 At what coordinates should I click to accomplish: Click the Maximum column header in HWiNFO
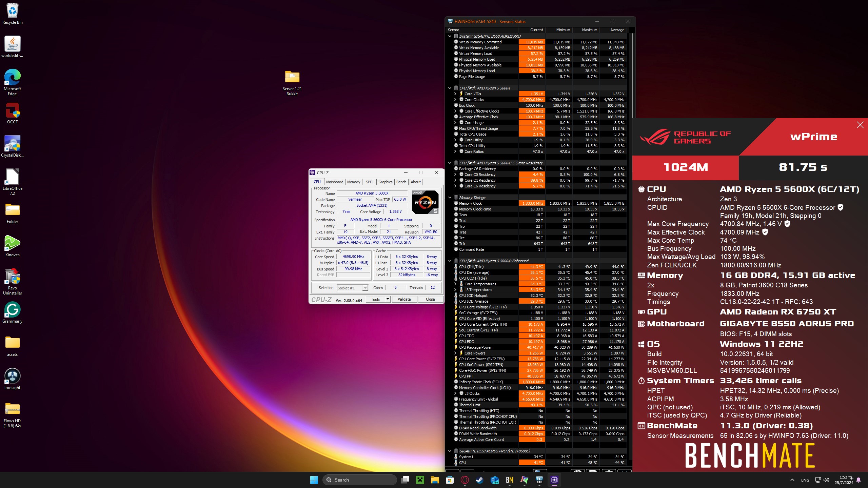click(x=586, y=30)
